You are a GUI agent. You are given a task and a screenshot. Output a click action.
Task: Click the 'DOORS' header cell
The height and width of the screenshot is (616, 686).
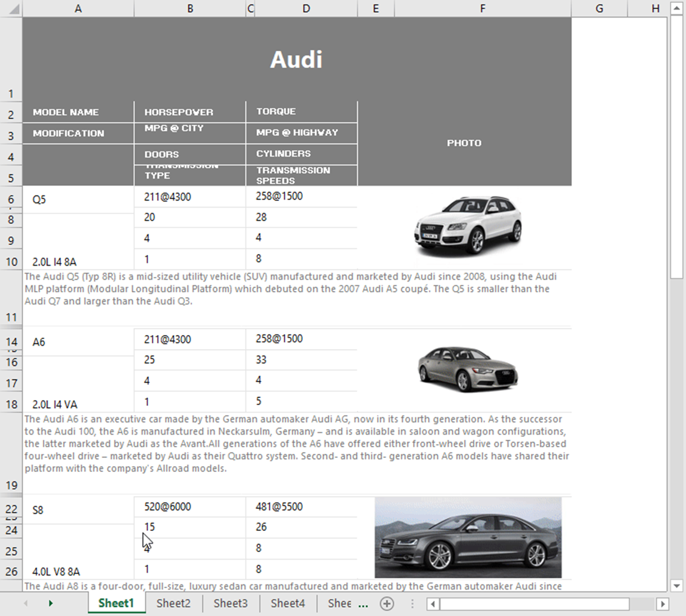[190, 154]
